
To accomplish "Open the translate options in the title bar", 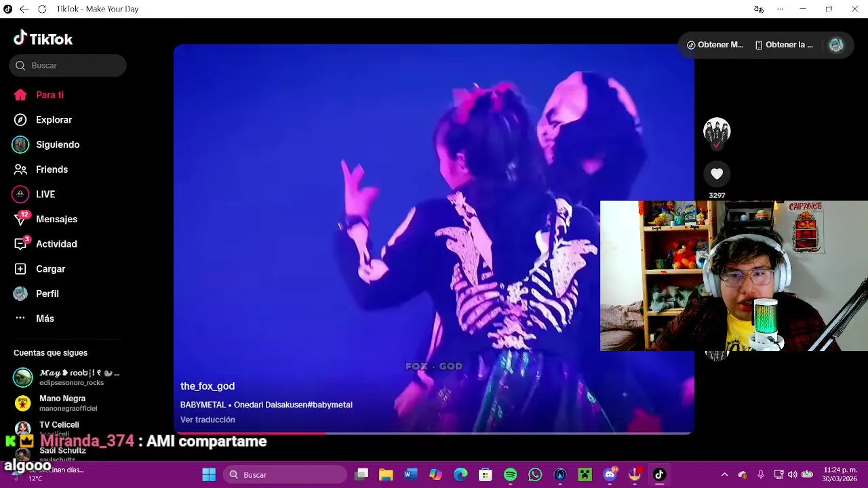I will point(759,9).
